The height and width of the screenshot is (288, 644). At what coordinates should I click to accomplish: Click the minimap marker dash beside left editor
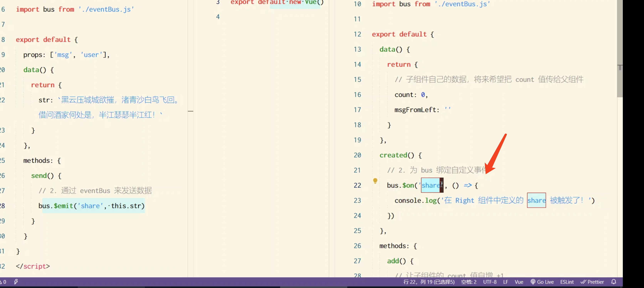pyautogui.click(x=190, y=111)
